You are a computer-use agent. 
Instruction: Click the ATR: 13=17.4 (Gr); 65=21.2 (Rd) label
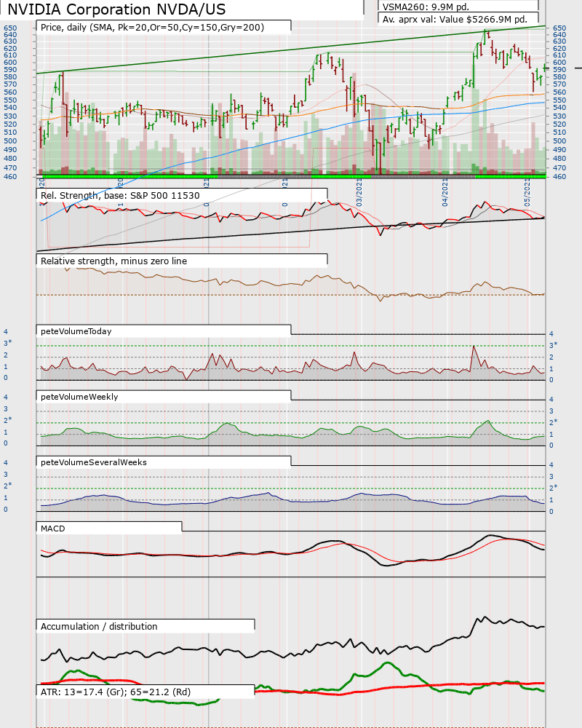pos(116,692)
